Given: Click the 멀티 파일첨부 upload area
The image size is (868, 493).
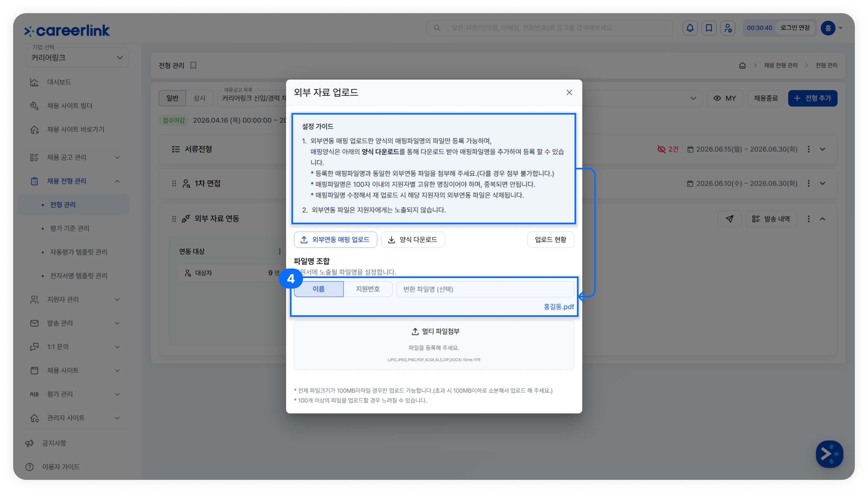Looking at the screenshot, I should pos(434,345).
